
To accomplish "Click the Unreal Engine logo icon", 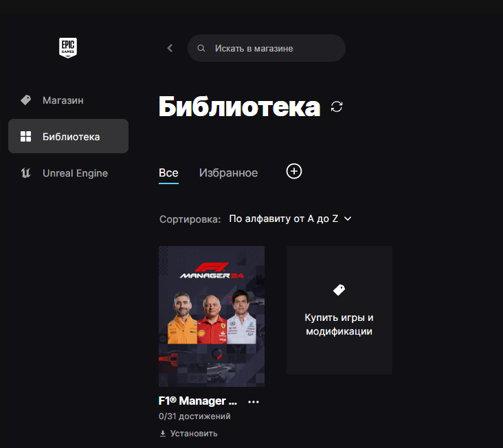I will pos(25,173).
